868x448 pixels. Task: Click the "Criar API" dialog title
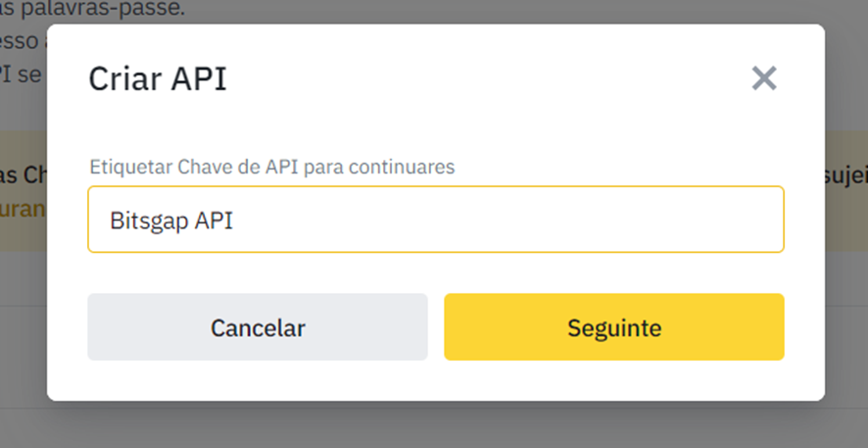(157, 78)
